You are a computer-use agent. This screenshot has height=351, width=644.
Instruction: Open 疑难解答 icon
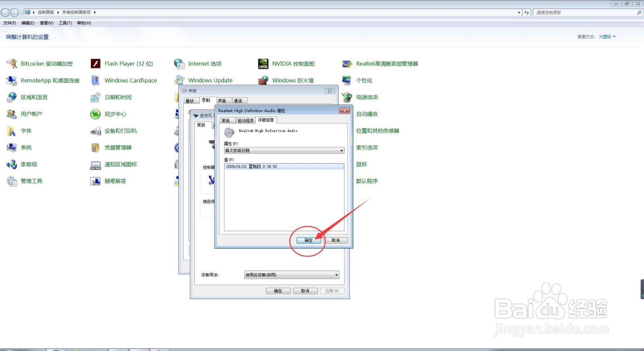click(95, 181)
